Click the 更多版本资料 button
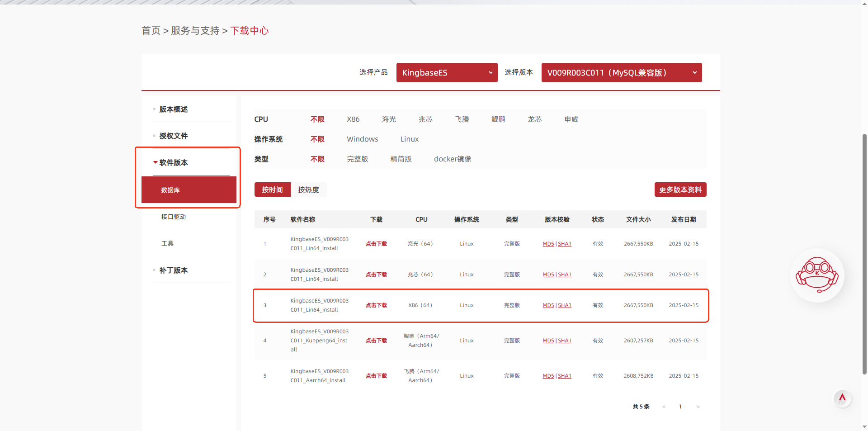This screenshot has width=868, height=431. pyautogui.click(x=680, y=190)
